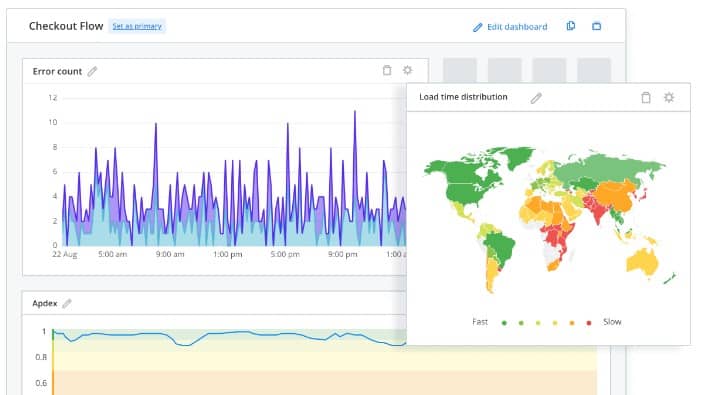Screen dimensions: 701x395
Task: Edit the Load time distribution title pencil
Action: pos(536,98)
